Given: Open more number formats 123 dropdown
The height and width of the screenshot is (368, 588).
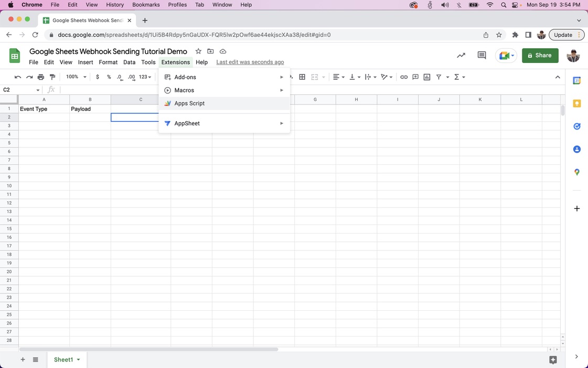Looking at the screenshot, I should click(x=145, y=77).
